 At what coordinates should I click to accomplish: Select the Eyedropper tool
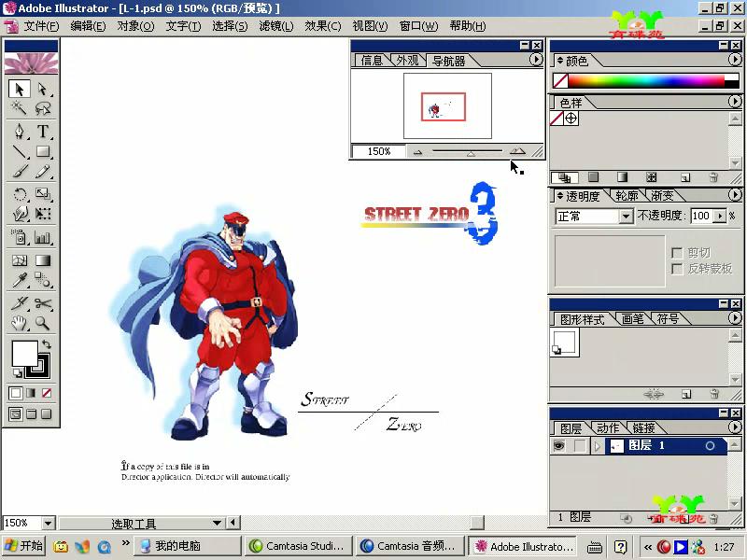tap(20, 280)
